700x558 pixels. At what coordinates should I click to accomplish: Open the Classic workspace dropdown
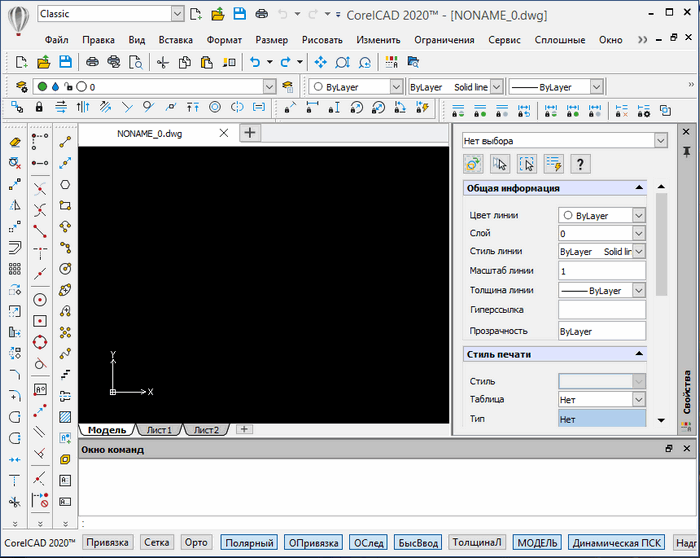(177, 14)
